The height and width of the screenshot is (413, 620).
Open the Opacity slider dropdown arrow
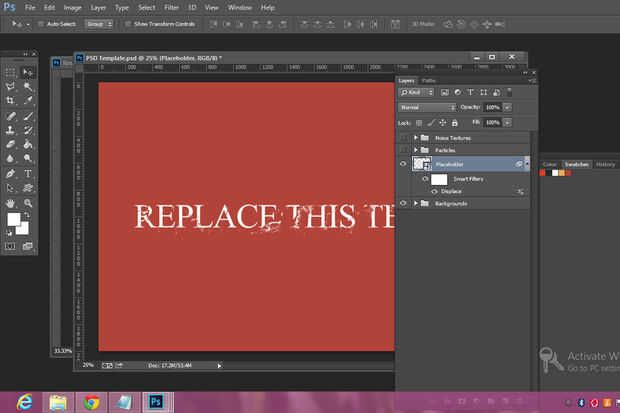click(x=507, y=106)
